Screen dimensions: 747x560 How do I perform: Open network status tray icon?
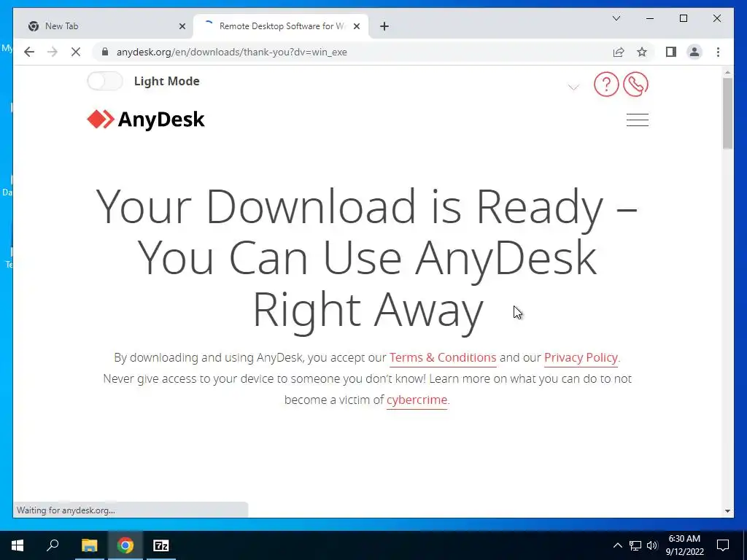[635, 545]
